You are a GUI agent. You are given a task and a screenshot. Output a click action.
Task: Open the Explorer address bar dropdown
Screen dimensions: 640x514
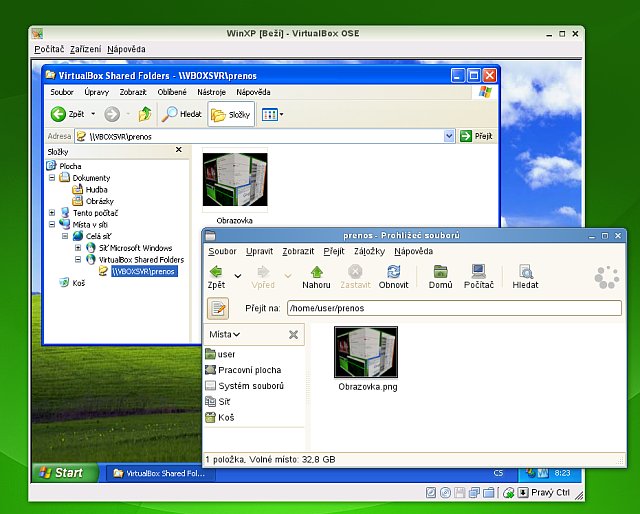(x=449, y=136)
